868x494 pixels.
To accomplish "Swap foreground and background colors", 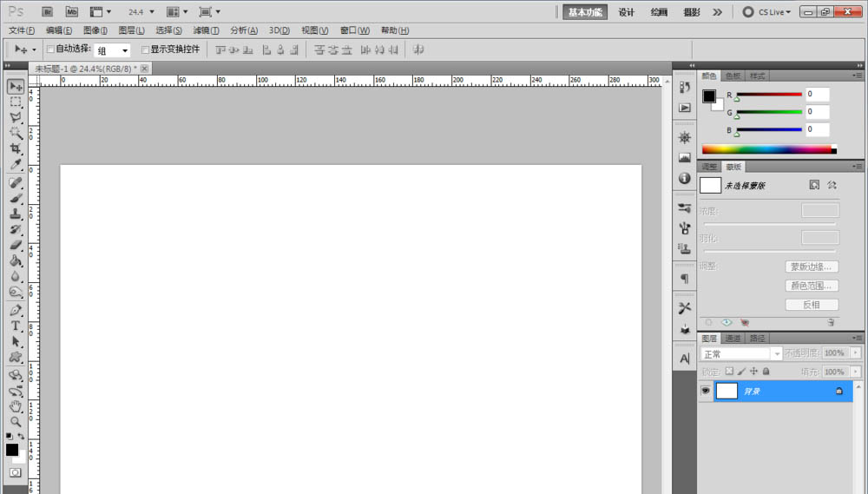I will [21, 437].
